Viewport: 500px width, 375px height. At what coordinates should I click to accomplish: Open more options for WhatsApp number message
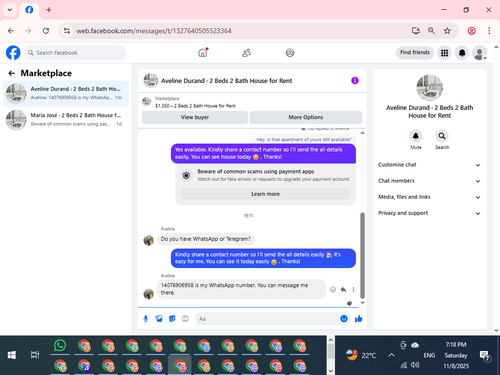click(x=353, y=289)
